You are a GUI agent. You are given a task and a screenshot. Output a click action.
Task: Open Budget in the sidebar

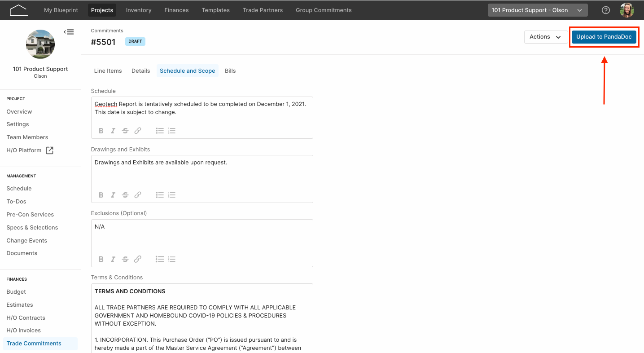tap(16, 292)
